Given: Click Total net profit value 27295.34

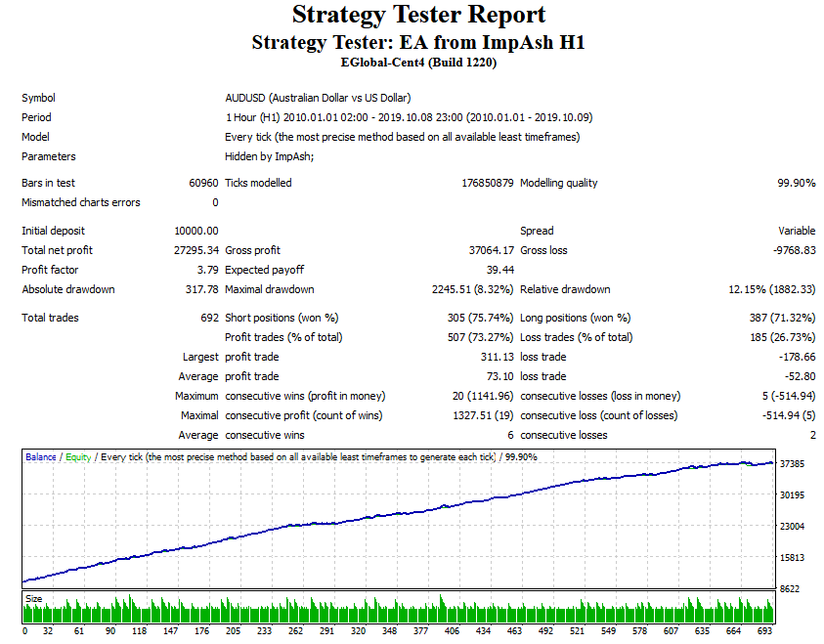Looking at the screenshot, I should click(x=196, y=250).
